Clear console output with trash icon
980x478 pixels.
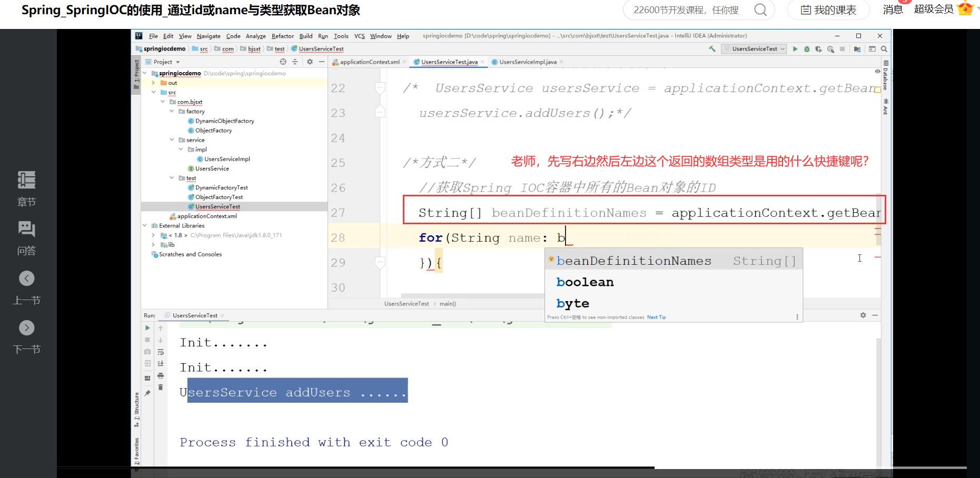tap(161, 387)
